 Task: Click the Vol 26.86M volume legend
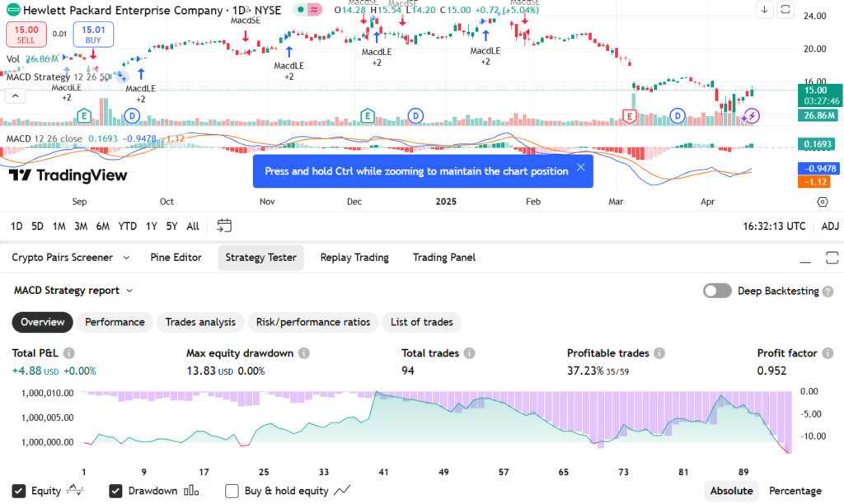click(32, 58)
